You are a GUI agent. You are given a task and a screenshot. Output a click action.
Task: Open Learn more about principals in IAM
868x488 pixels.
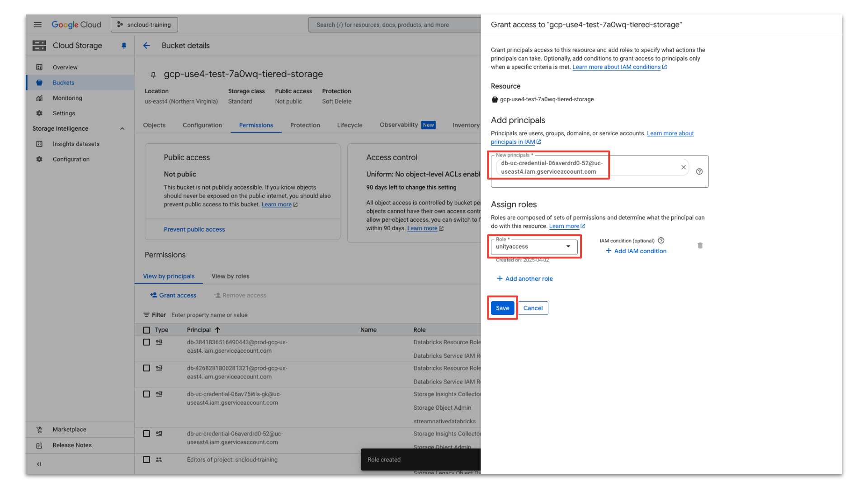tap(592, 137)
